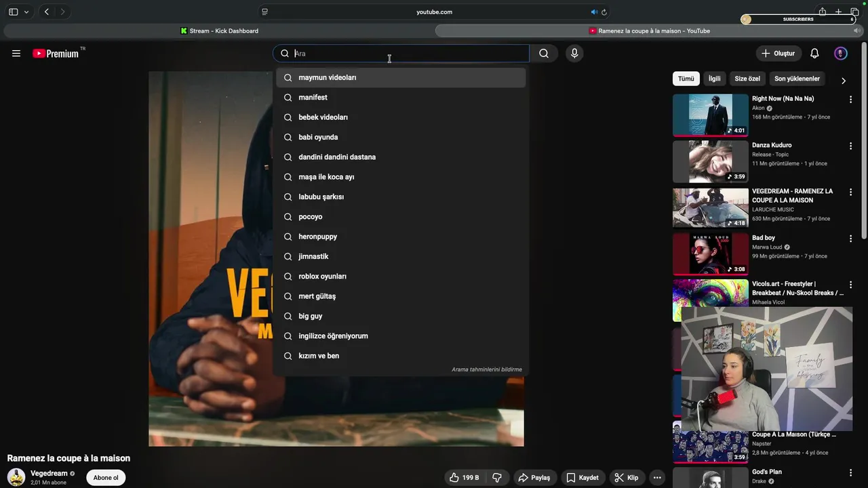
Task: Open Right Now (Na Na Na) video thumbnail
Action: [711, 115]
